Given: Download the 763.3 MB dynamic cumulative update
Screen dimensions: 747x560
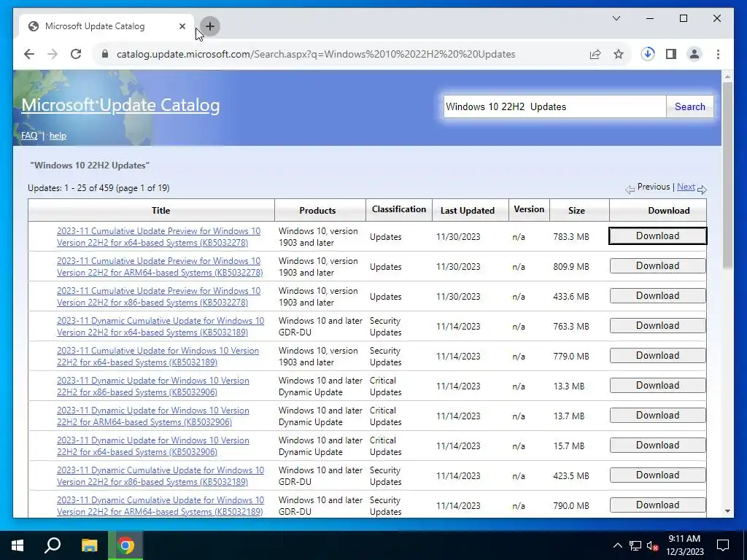Looking at the screenshot, I should coord(657,326).
